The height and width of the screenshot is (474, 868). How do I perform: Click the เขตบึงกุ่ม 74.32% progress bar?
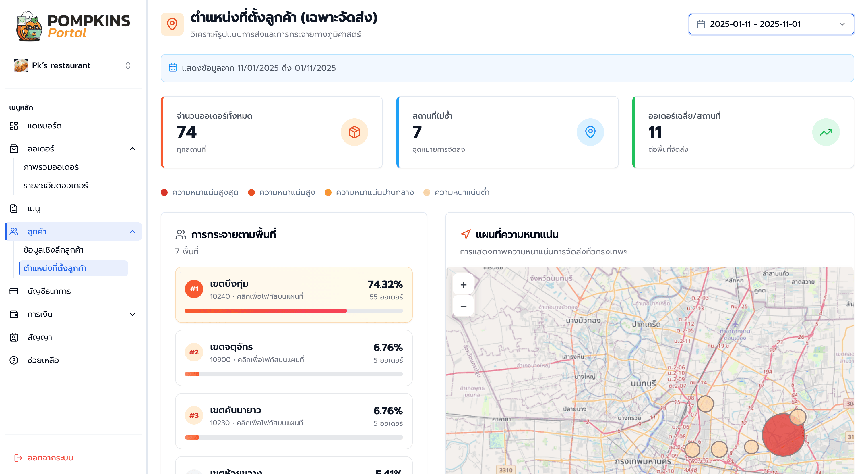294,311
